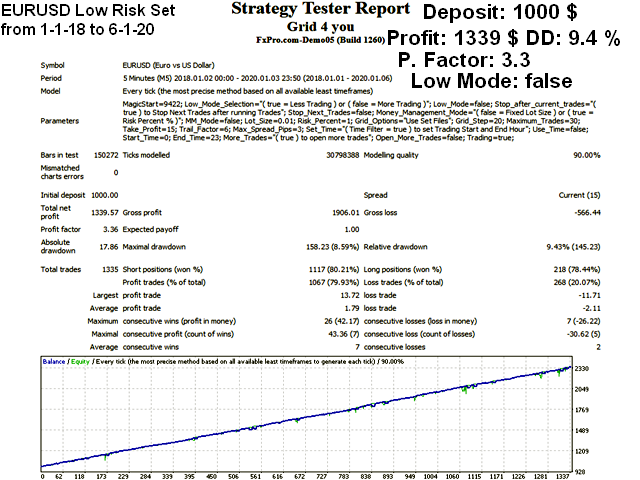Click the 'Period' row label
The image size is (640, 480).
pyautogui.click(x=51, y=78)
